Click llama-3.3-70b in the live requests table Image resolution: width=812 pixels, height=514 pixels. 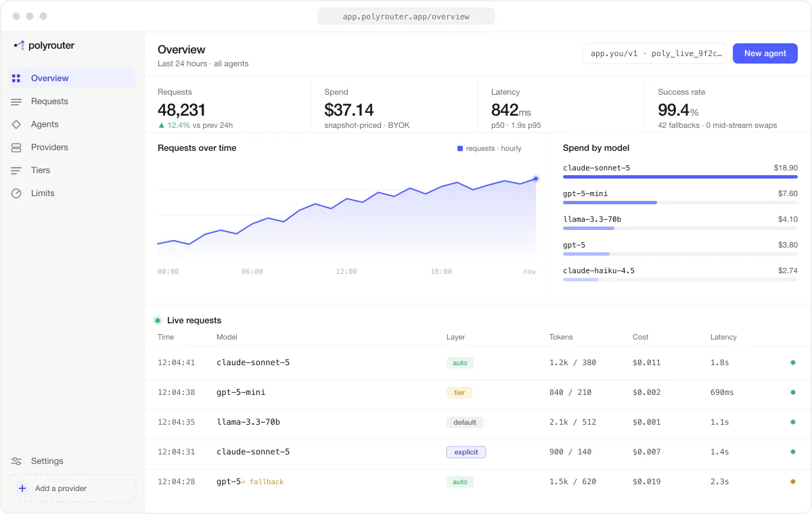[248, 422]
